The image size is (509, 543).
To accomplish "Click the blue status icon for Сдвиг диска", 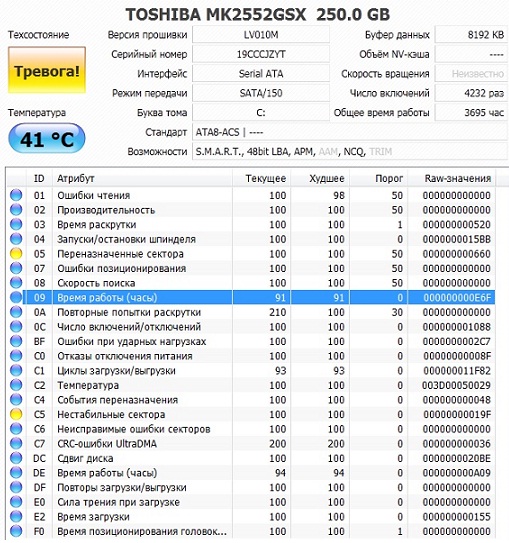I will [x=16, y=458].
